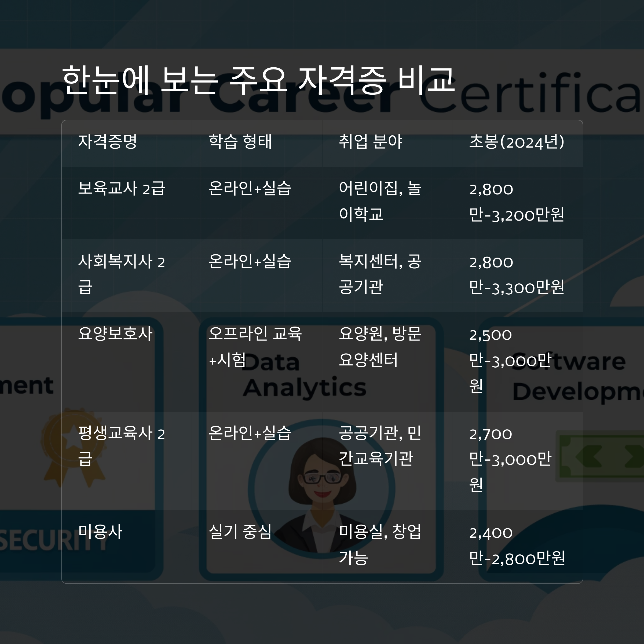Click the 학습 형태 column header
Screen dimensions: 644x644
(240, 141)
